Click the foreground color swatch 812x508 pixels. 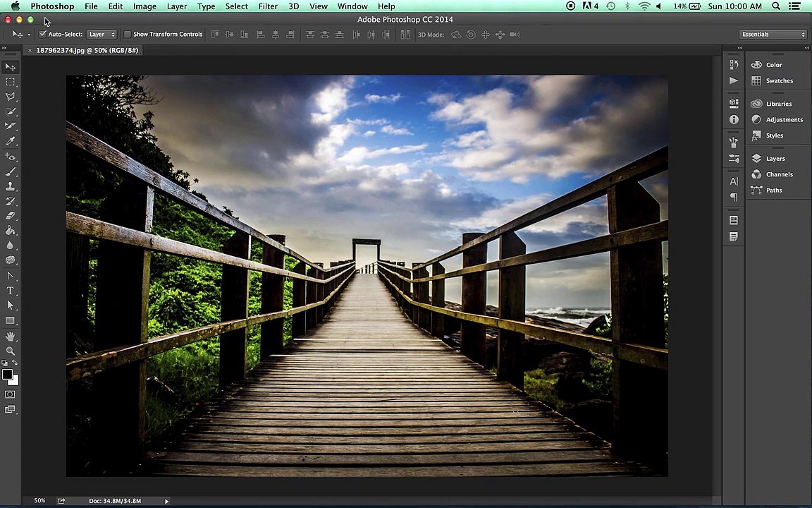coord(7,375)
